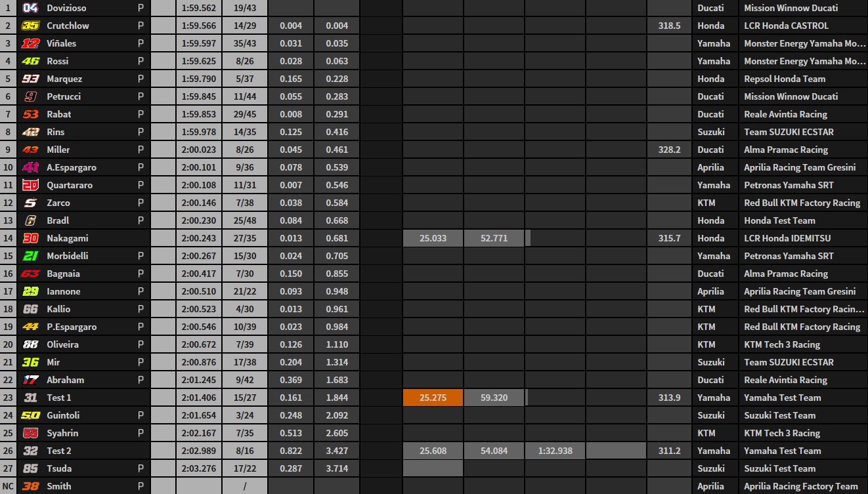Viewport: 868px width, 494px height.
Task: Click the number 21 badge of Morbidelli
Action: pos(30,256)
